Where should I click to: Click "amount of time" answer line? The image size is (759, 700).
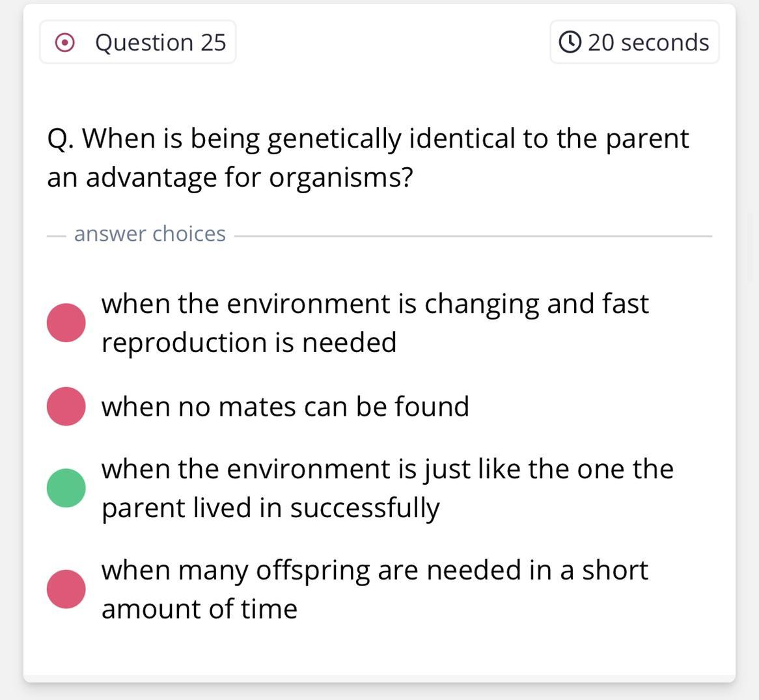point(199,610)
